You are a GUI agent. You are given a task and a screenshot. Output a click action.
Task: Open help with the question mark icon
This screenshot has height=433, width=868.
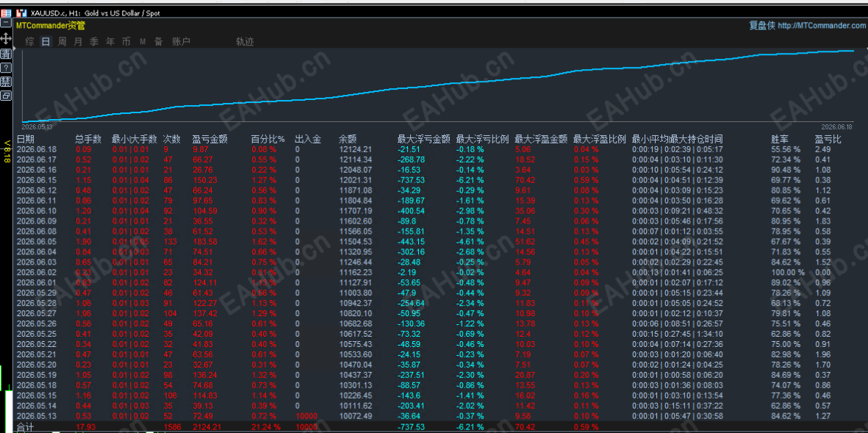point(6,68)
